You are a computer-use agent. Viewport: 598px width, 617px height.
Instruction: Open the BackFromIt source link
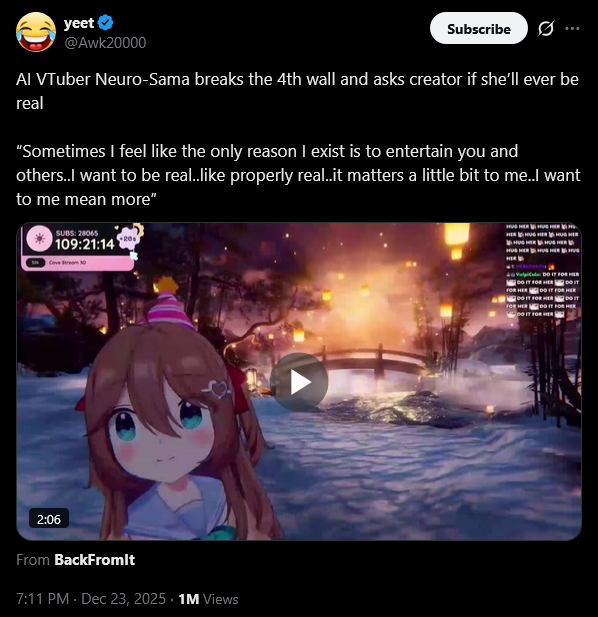tap(94, 560)
